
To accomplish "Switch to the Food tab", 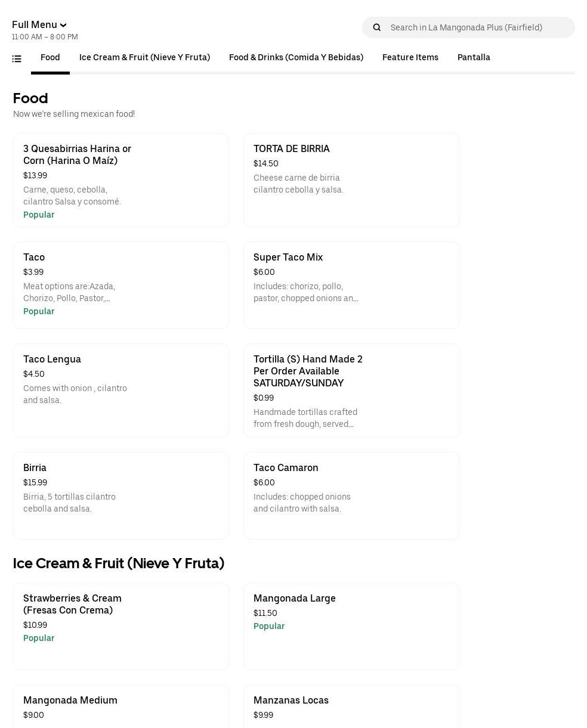I will [50, 58].
